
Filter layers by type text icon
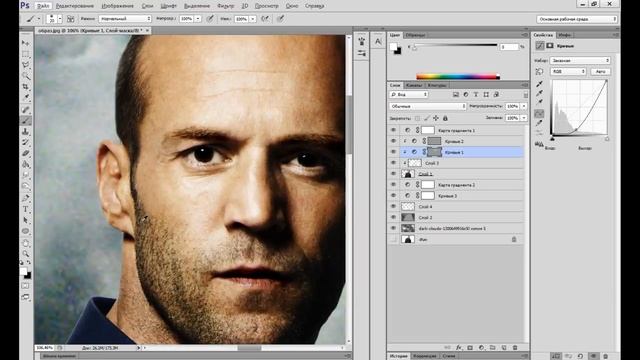476,94
